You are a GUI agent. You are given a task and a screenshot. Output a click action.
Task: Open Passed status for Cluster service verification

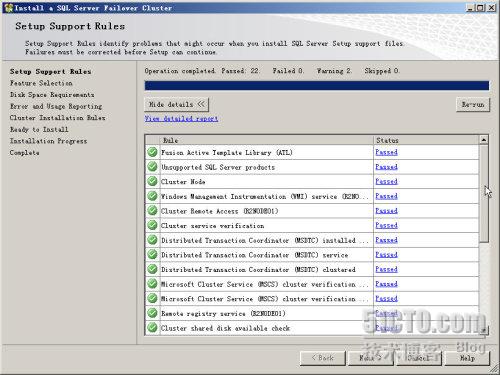(386, 226)
